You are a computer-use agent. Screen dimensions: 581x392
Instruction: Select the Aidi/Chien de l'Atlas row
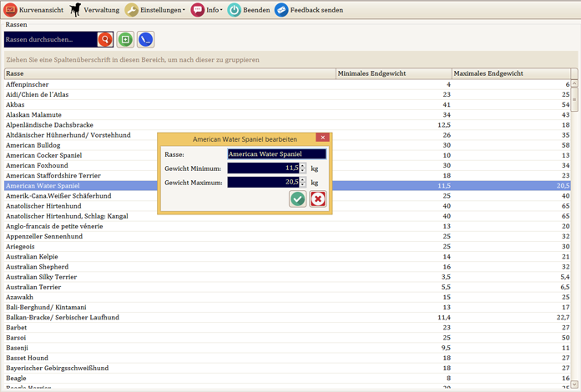point(287,94)
